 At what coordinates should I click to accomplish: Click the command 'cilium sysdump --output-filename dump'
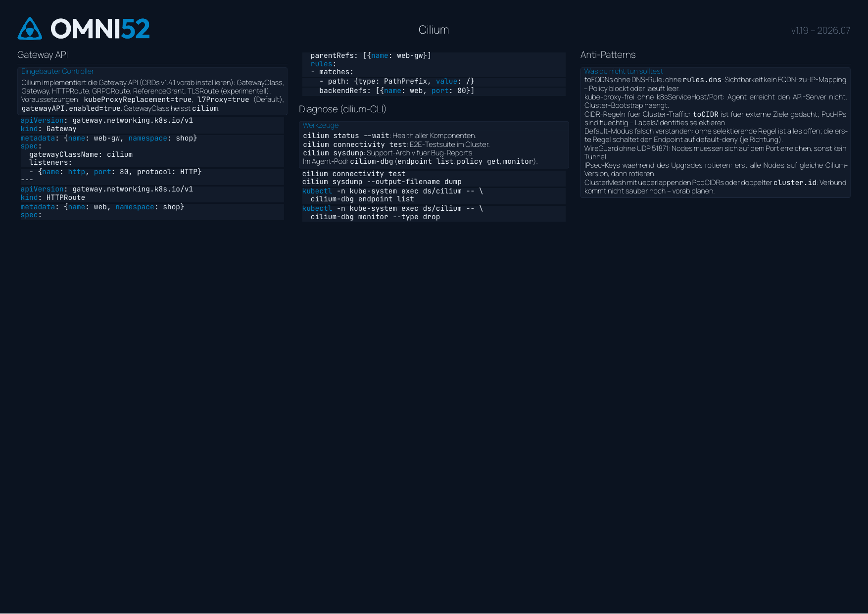coord(382,182)
